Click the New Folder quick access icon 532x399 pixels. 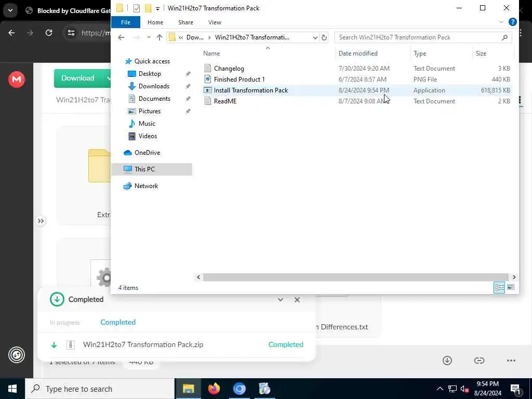[x=148, y=8]
